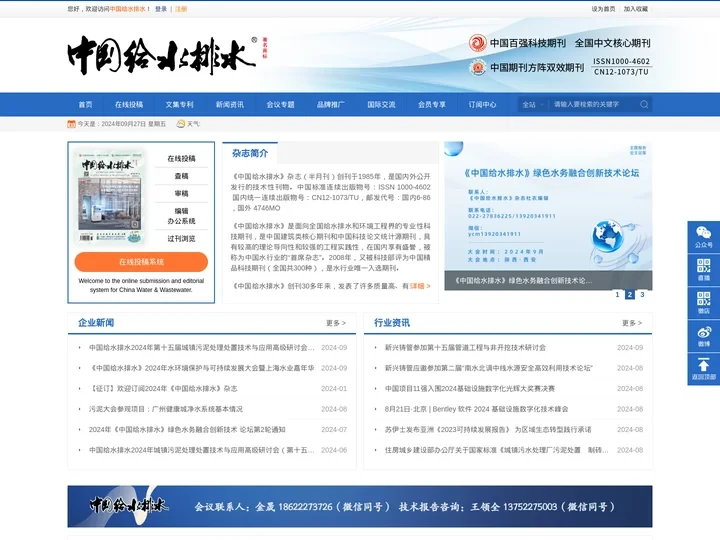Open the 文集专刊 navigation item
This screenshot has height=540, width=720.
(179, 105)
